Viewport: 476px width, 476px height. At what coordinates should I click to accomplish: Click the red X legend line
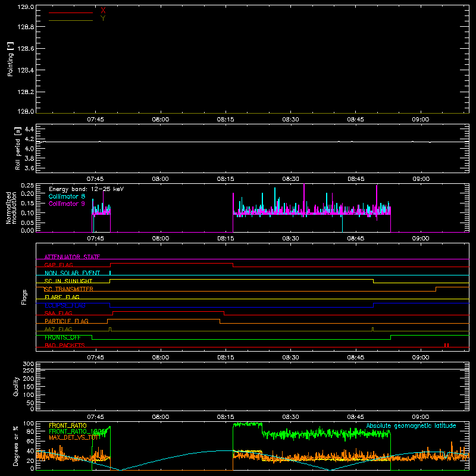point(71,12)
